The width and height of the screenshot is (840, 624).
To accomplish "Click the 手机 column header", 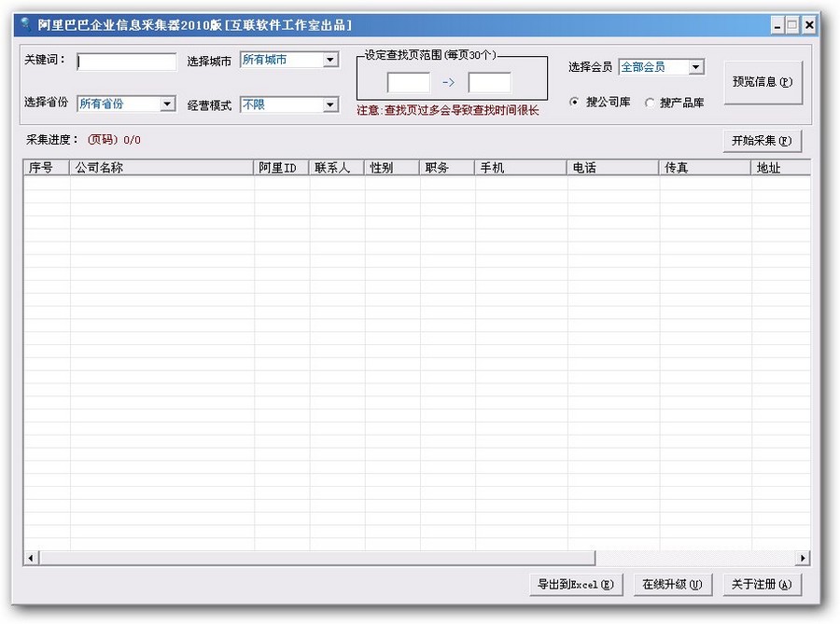I will pos(521,168).
